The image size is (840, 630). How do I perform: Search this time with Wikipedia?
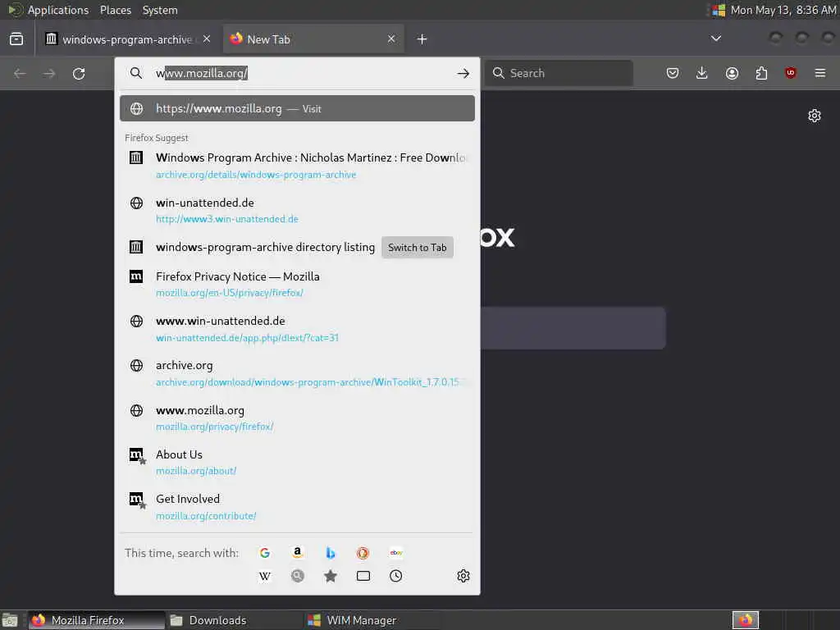pos(265,576)
